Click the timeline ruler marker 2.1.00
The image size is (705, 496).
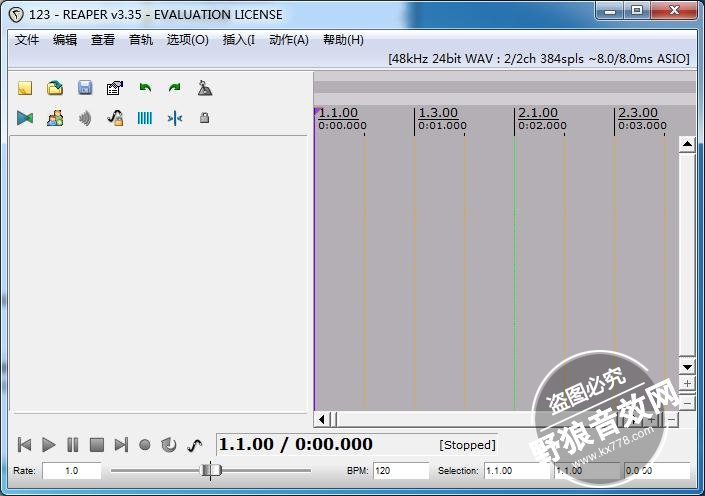(538, 112)
